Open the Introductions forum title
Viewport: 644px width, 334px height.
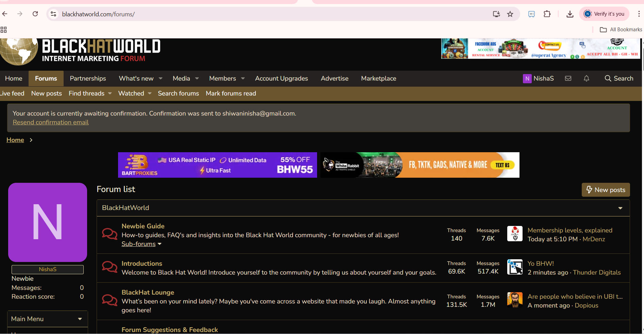point(142,264)
